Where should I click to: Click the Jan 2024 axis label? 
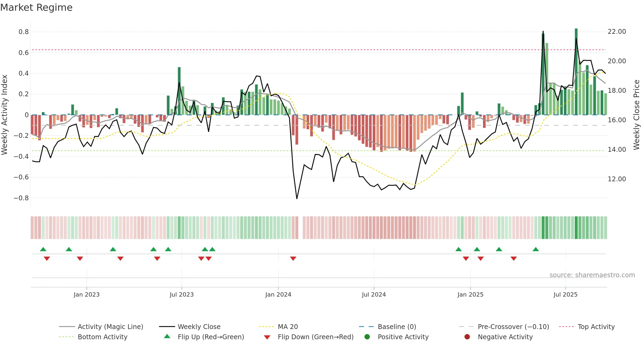click(x=278, y=294)
